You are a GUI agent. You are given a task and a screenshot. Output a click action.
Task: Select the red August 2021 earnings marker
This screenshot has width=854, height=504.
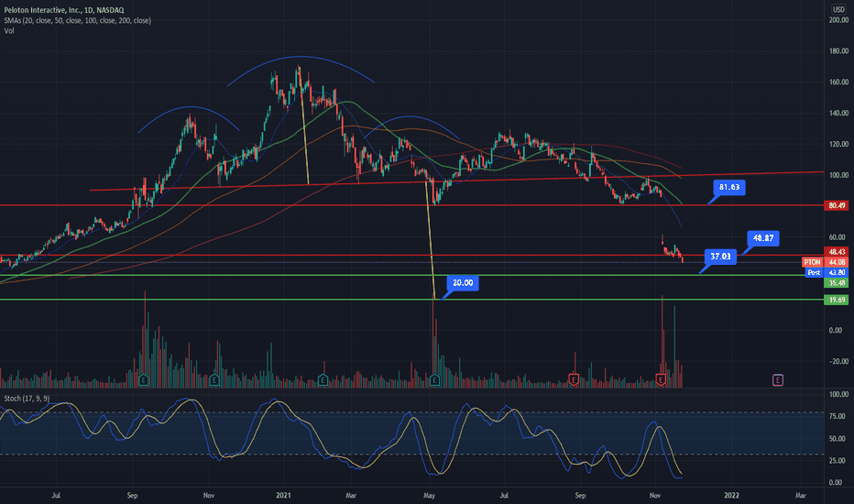pyautogui.click(x=574, y=379)
